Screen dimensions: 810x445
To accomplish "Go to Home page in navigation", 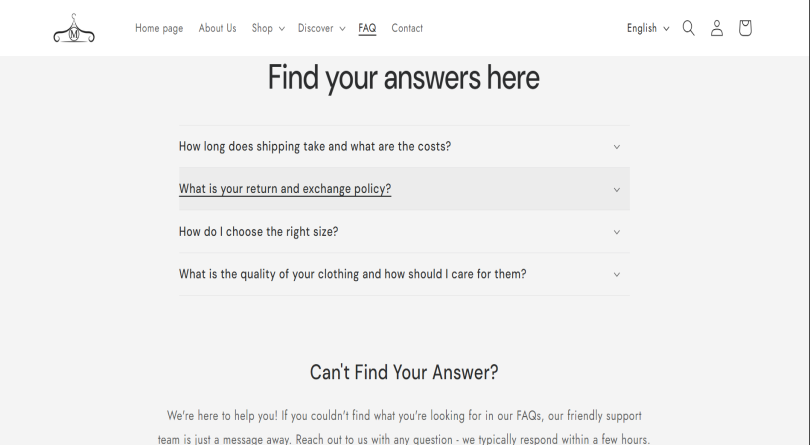I will point(159,28).
